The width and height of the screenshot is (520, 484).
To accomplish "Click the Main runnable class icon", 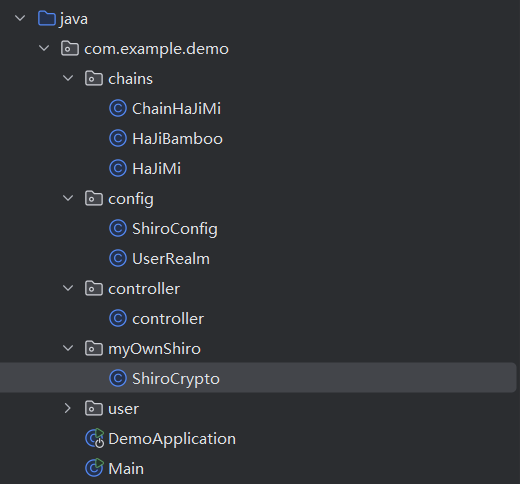I will point(95,468).
